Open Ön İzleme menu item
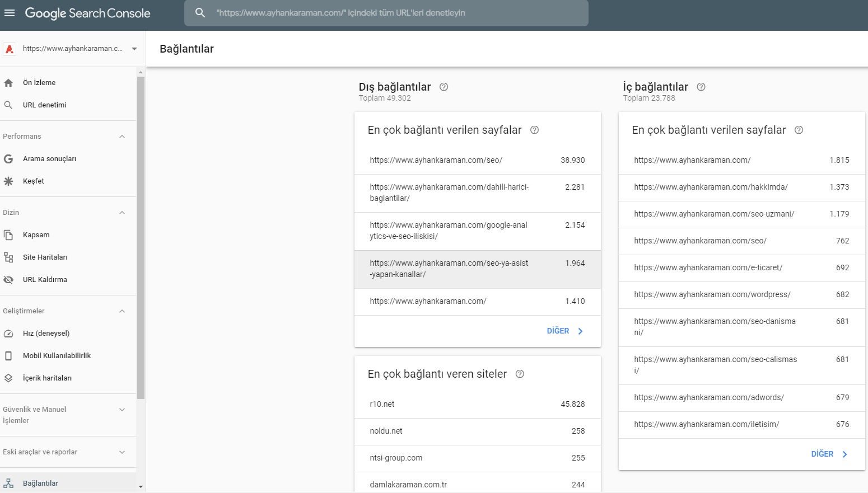Image resolution: width=868 pixels, height=493 pixels. [68, 83]
